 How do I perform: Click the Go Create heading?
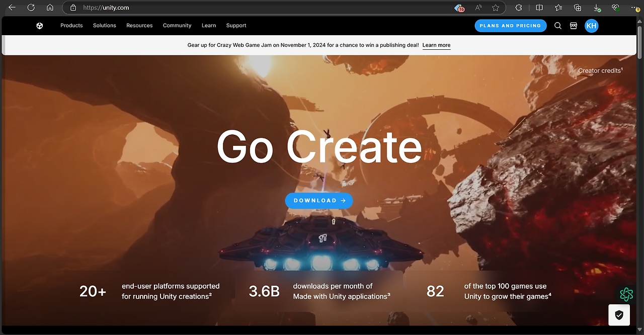point(319,146)
